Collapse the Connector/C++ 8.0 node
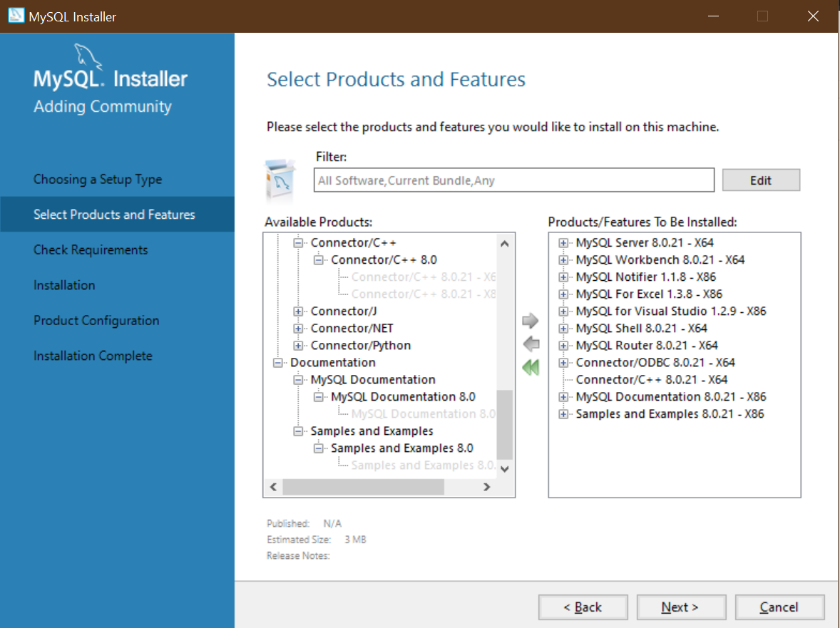This screenshot has width=840, height=628. [x=319, y=260]
